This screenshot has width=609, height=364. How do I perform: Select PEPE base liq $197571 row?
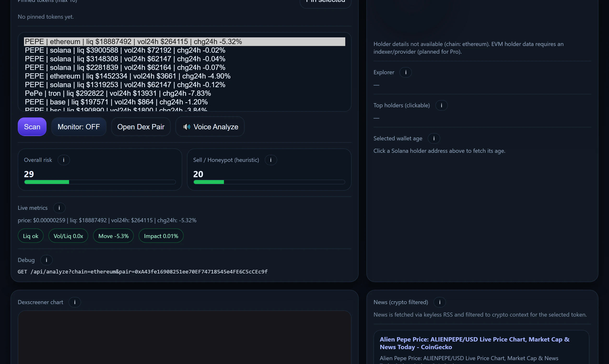pos(184,102)
